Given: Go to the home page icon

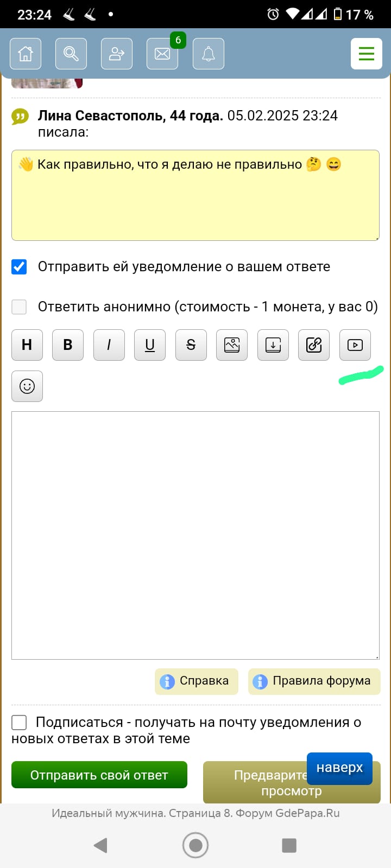Looking at the screenshot, I should pyautogui.click(x=26, y=54).
